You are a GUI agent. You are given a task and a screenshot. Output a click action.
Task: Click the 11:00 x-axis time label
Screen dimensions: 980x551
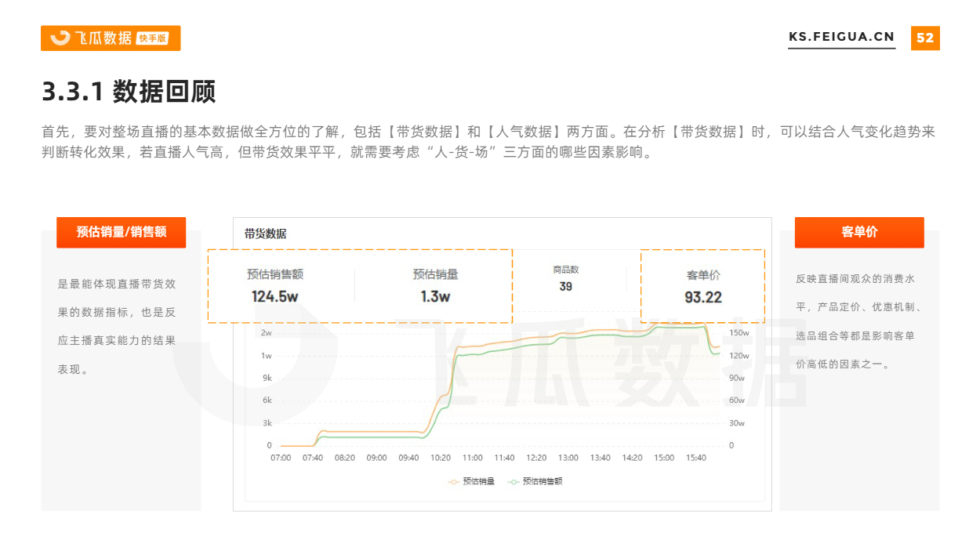pyautogui.click(x=472, y=458)
